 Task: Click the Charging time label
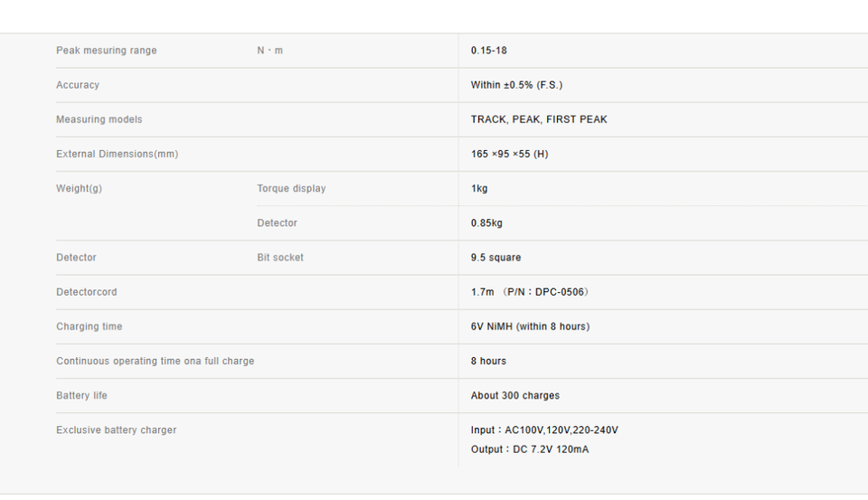tap(90, 326)
